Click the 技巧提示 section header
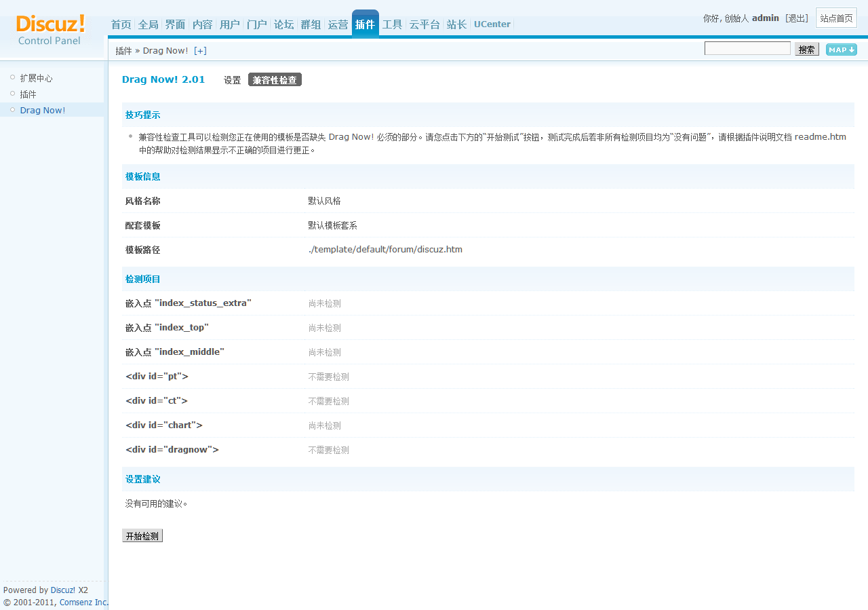868x610 pixels. point(143,115)
